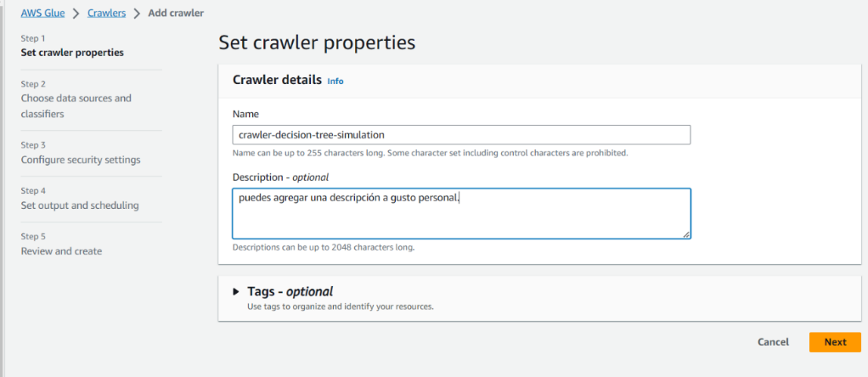The width and height of the screenshot is (868, 377).
Task: Go to Set output and scheduling step
Action: [80, 205]
